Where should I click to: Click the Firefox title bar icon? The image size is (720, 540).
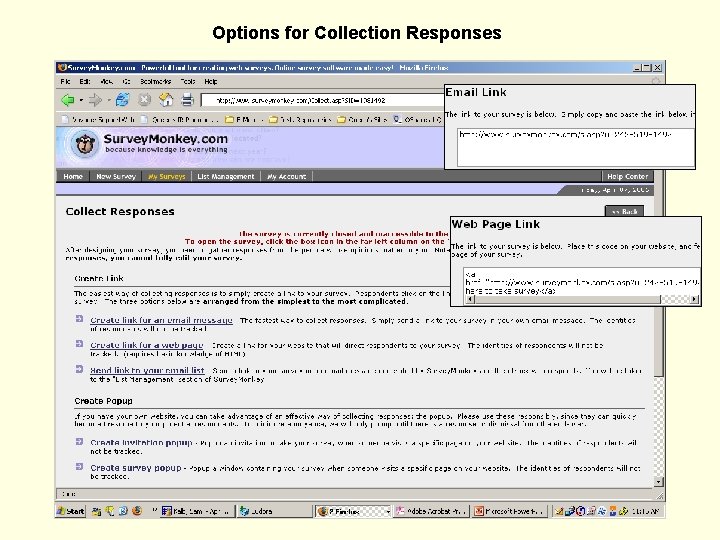click(62, 68)
